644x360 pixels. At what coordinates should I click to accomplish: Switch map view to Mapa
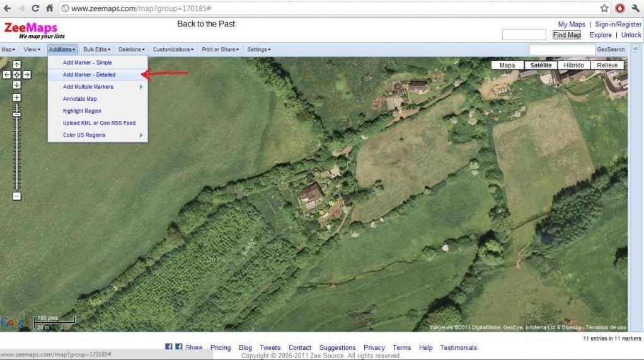click(x=507, y=65)
